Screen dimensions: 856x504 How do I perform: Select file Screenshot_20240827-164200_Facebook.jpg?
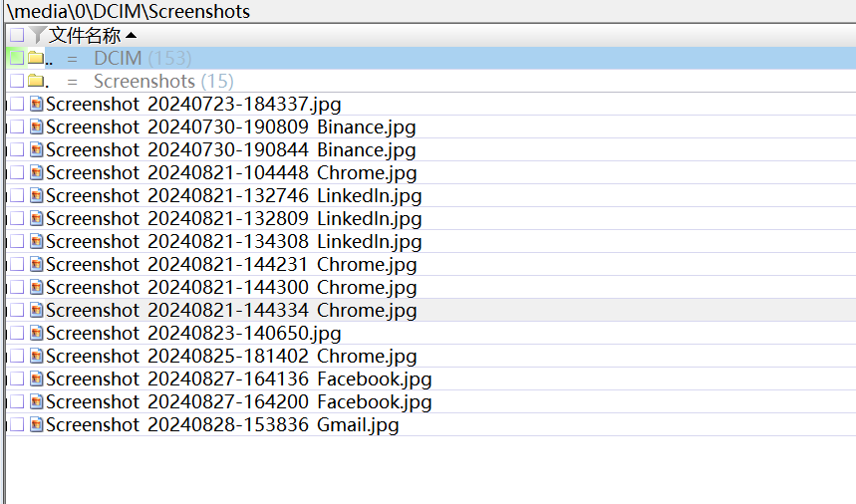(x=238, y=402)
